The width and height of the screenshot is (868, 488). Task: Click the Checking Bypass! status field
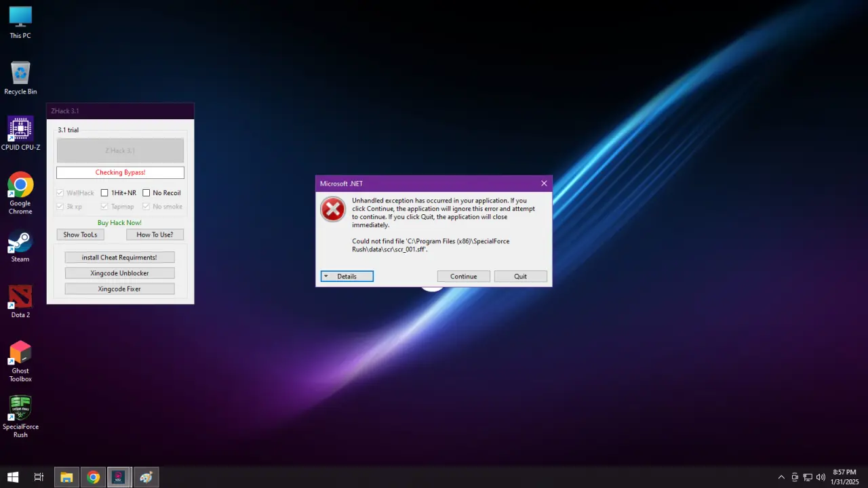tap(120, 173)
